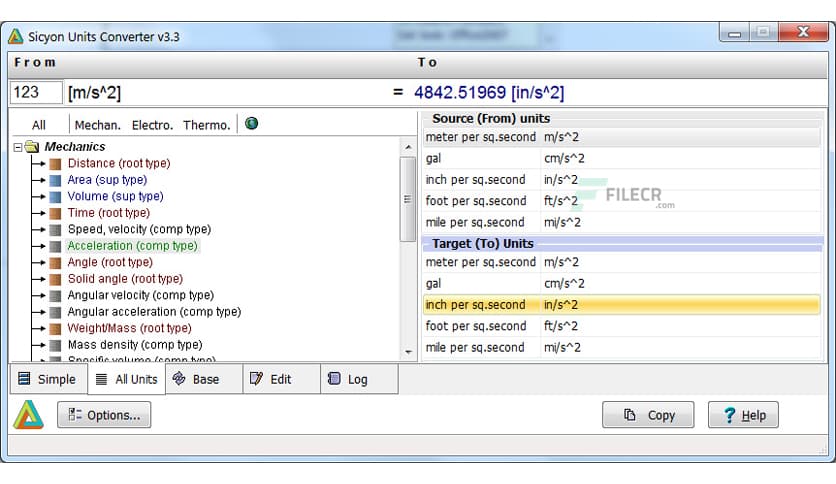Image resolution: width=836 pixels, height=484 pixels.
Task: Click the tree scrollbar thumb
Action: (408, 199)
